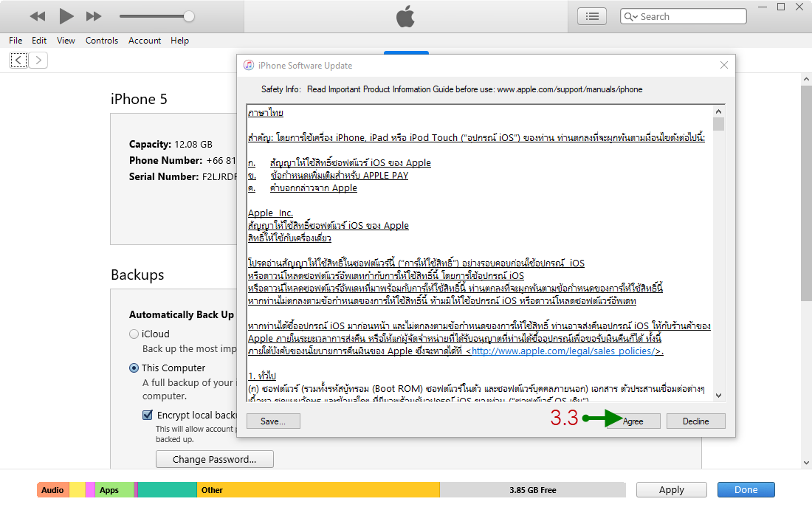Screen dimensions: 812x510
Task: Click the Phone Number label
Action: coord(165,160)
